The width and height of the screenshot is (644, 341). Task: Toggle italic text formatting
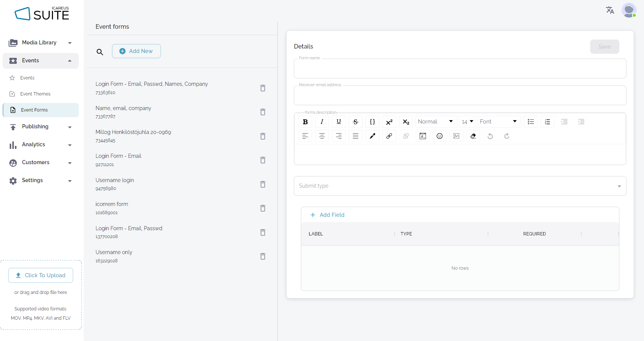point(322,122)
